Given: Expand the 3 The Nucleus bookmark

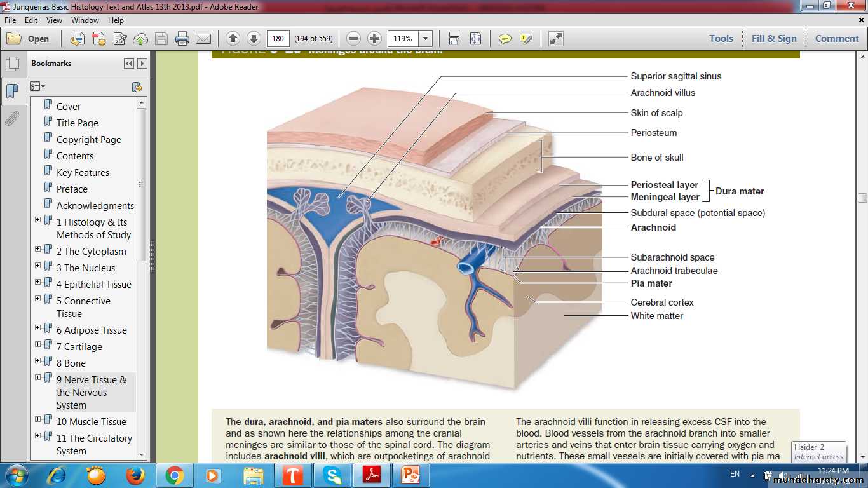Looking at the screenshot, I should [38, 266].
